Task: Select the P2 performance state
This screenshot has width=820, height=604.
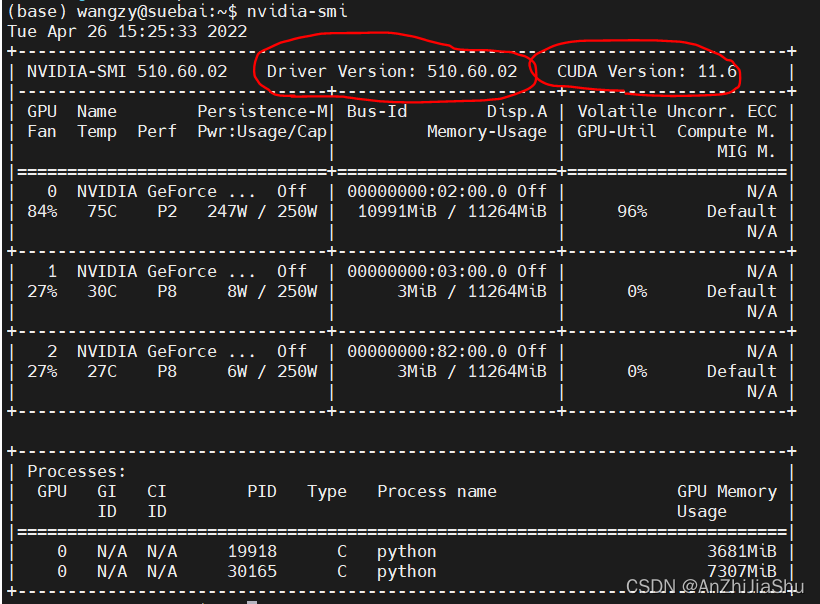Action: (167, 211)
